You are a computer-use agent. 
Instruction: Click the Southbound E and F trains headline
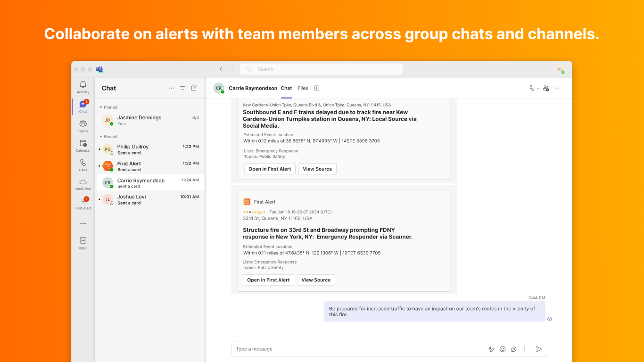pos(330,119)
